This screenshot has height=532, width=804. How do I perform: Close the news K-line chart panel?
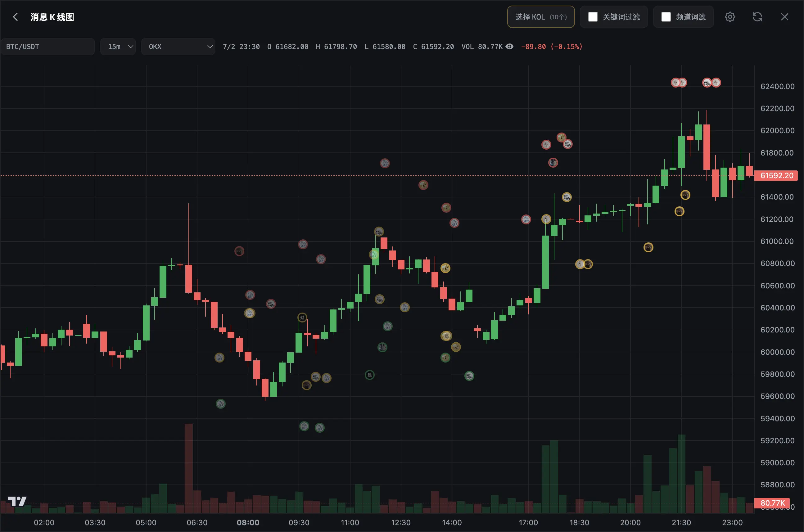click(x=784, y=17)
